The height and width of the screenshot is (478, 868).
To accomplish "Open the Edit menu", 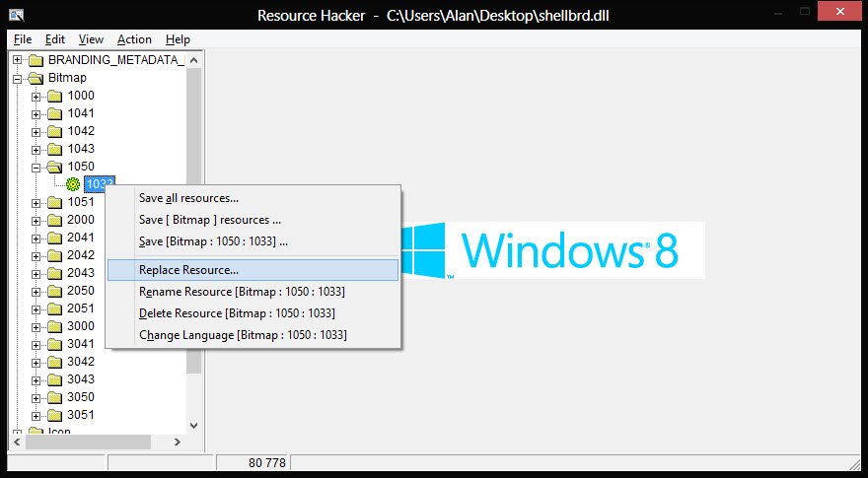I will pos(55,39).
